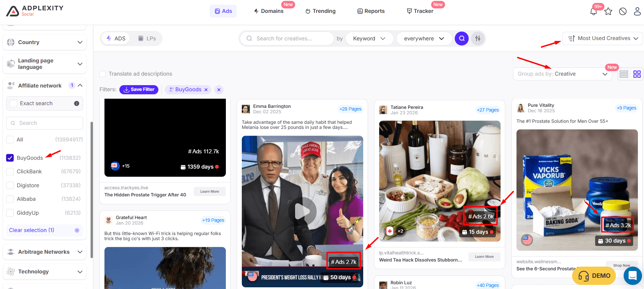Check the Digistore checkbox
This screenshot has width=644, height=289.
tap(10, 185)
